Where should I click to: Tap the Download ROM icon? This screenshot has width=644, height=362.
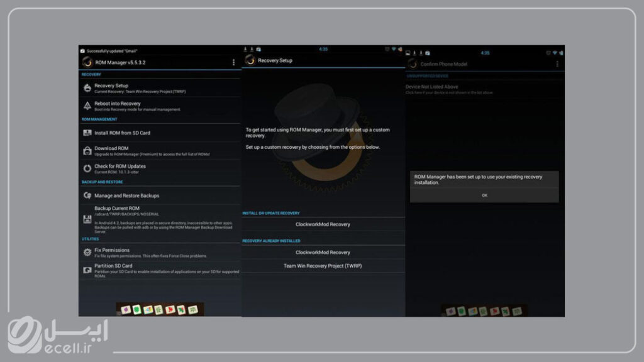point(87,151)
